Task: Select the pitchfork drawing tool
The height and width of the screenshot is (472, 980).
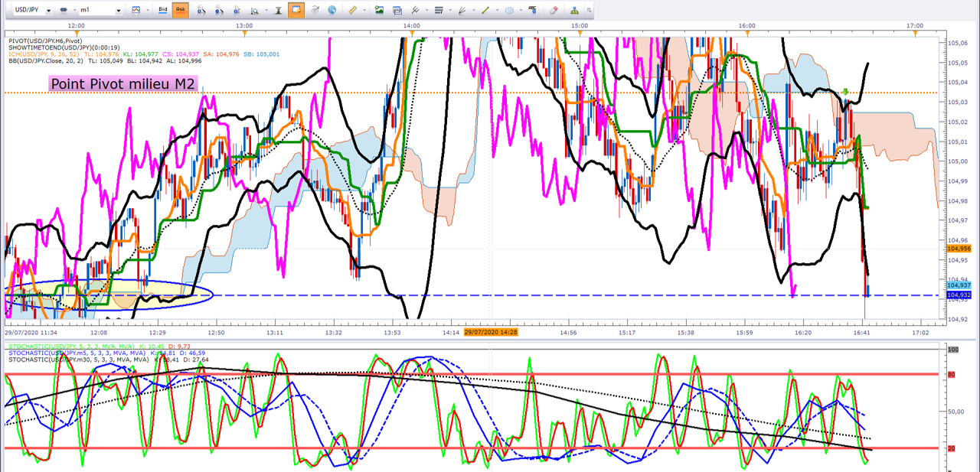Action: [x=415, y=10]
